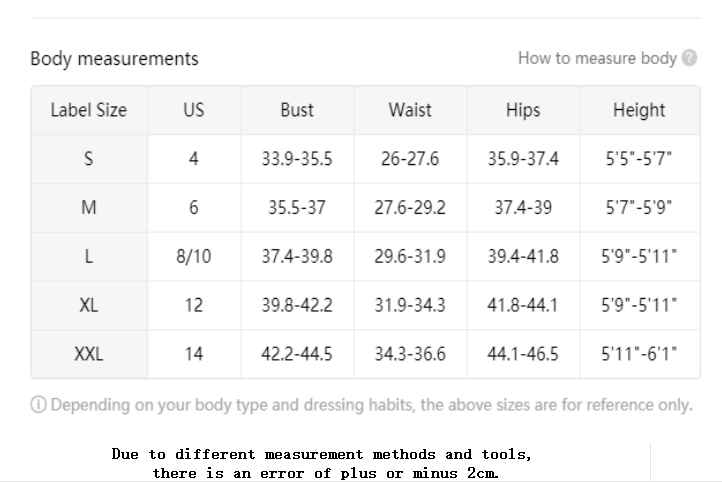Click the US column header

pyautogui.click(x=194, y=110)
